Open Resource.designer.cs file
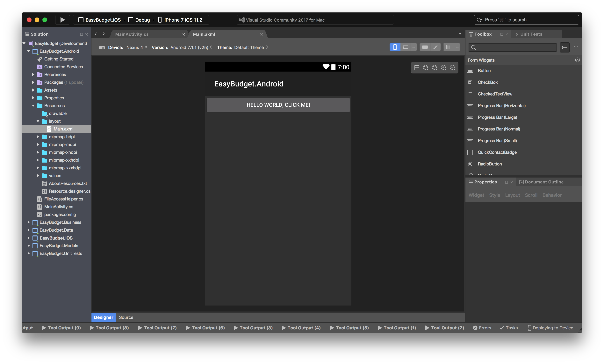The width and height of the screenshot is (604, 364). click(69, 191)
